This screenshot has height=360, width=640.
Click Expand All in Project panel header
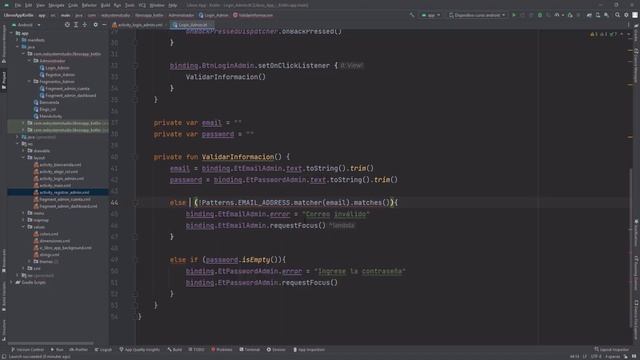[x=76, y=25]
